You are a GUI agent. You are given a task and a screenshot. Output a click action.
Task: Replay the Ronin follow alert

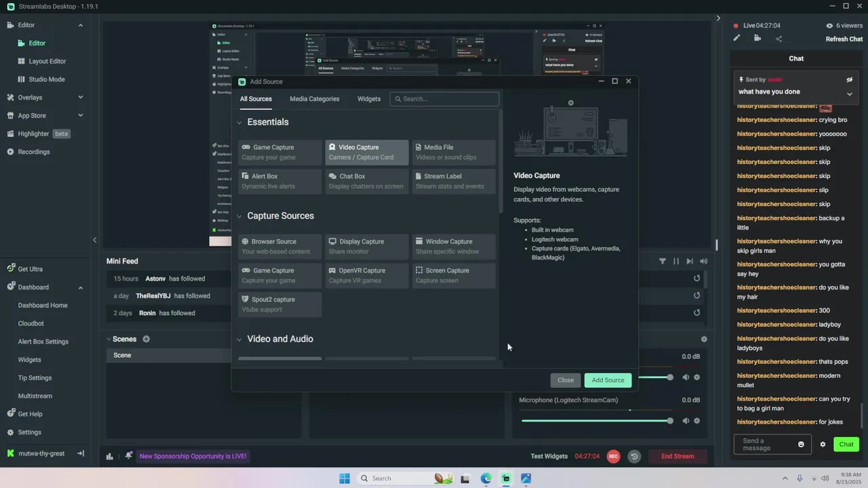696,313
